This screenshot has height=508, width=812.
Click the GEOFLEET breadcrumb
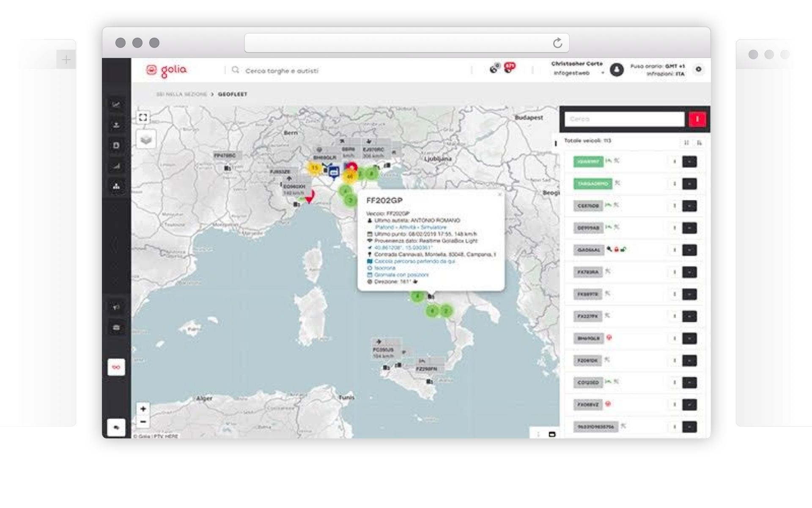[232, 94]
